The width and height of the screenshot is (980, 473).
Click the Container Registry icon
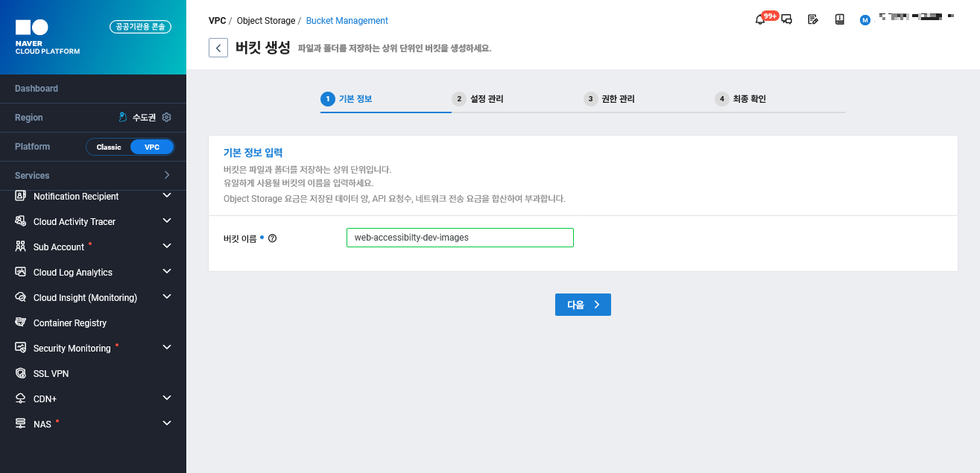(21, 323)
